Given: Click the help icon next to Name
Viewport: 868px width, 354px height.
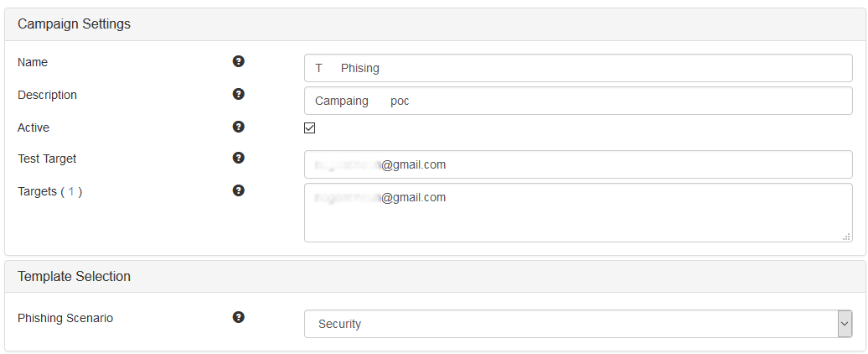Looking at the screenshot, I should pyautogui.click(x=239, y=61).
